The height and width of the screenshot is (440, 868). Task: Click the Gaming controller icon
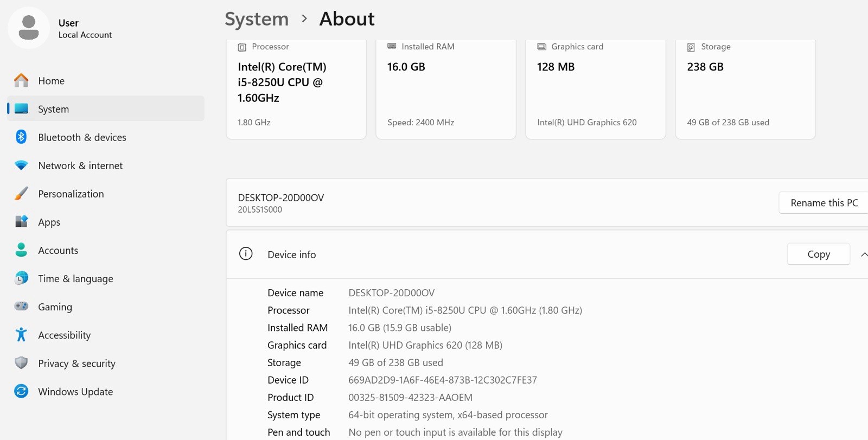coord(21,306)
